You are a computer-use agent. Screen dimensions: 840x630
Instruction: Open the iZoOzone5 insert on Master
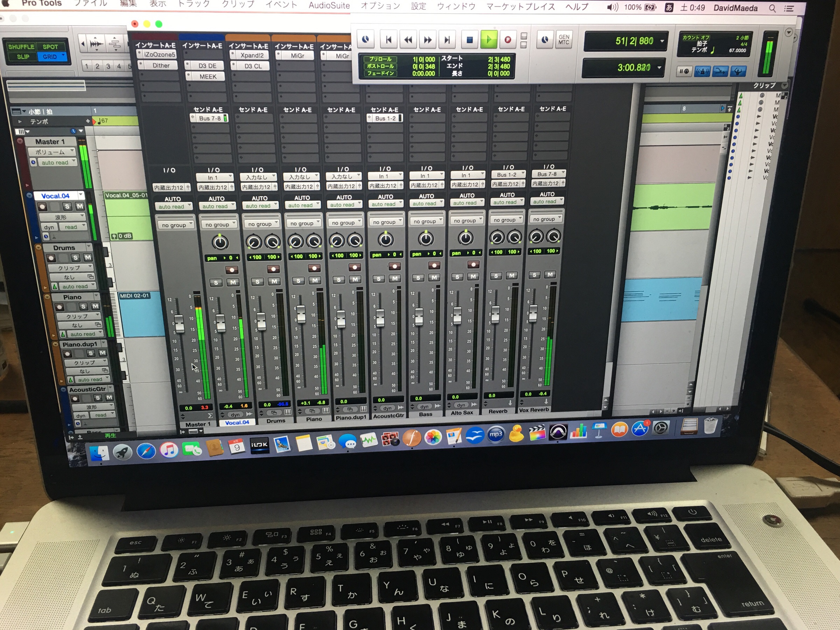tap(159, 55)
